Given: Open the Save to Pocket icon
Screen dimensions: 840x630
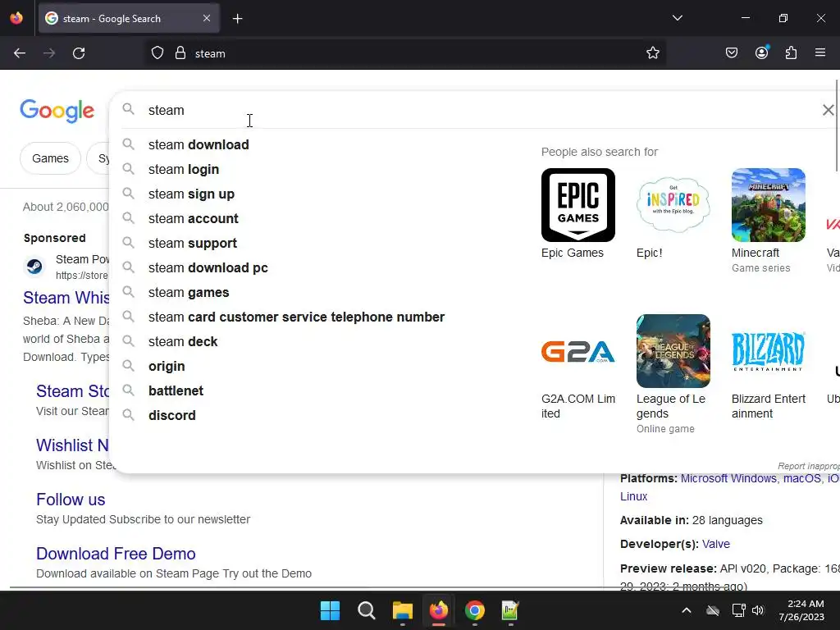Looking at the screenshot, I should pyautogui.click(x=732, y=52).
